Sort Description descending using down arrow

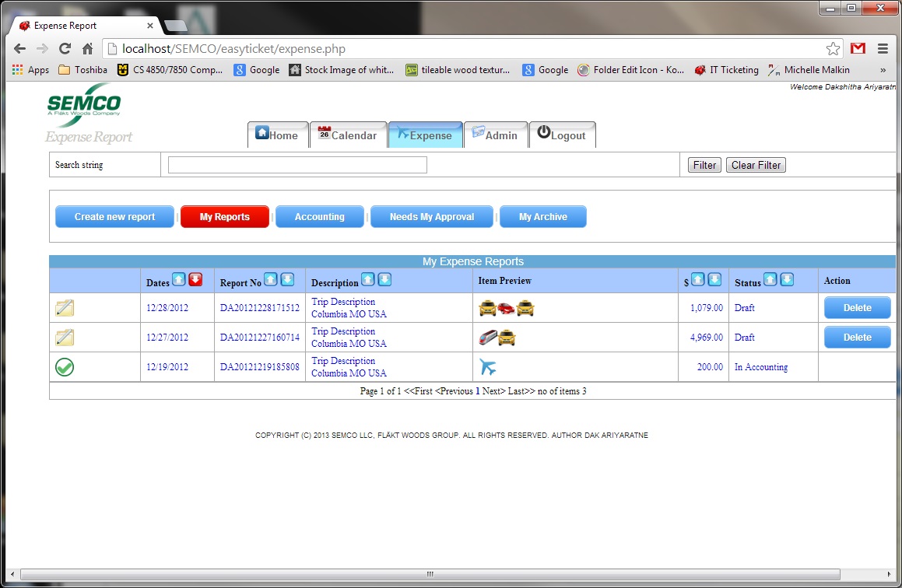coord(384,280)
